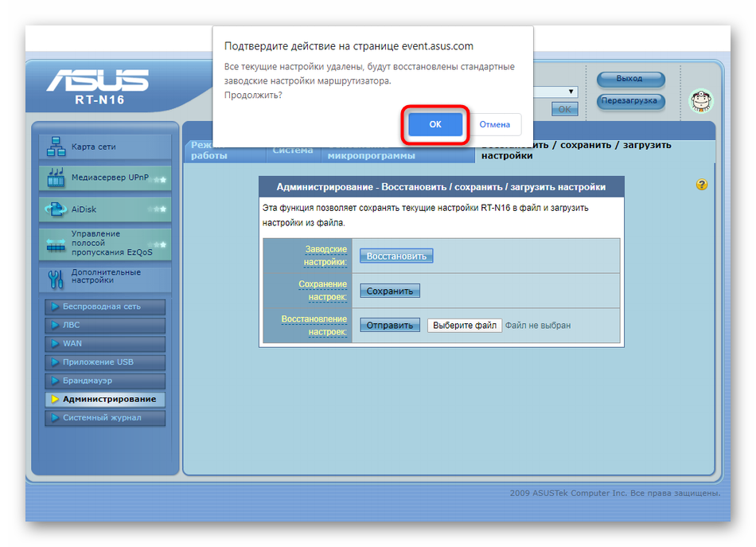Expand Брандмауэр submenu
Image resolution: width=756 pixels, height=547 pixels.
point(105,381)
